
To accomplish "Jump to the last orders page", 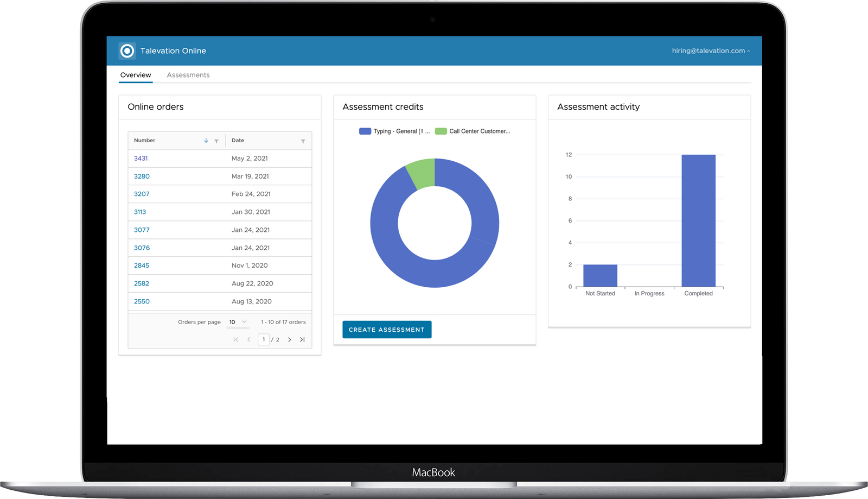I will click(x=302, y=339).
